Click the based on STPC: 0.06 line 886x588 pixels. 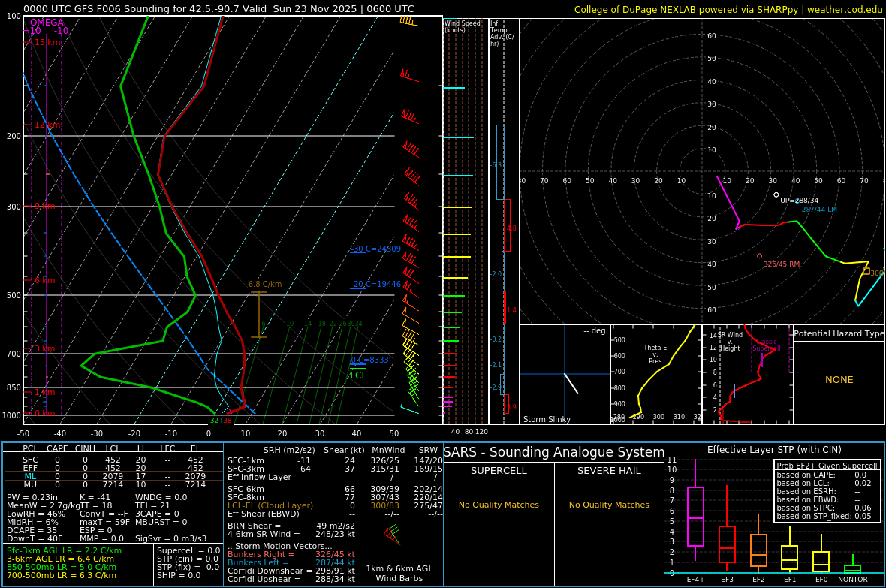[x=824, y=508]
